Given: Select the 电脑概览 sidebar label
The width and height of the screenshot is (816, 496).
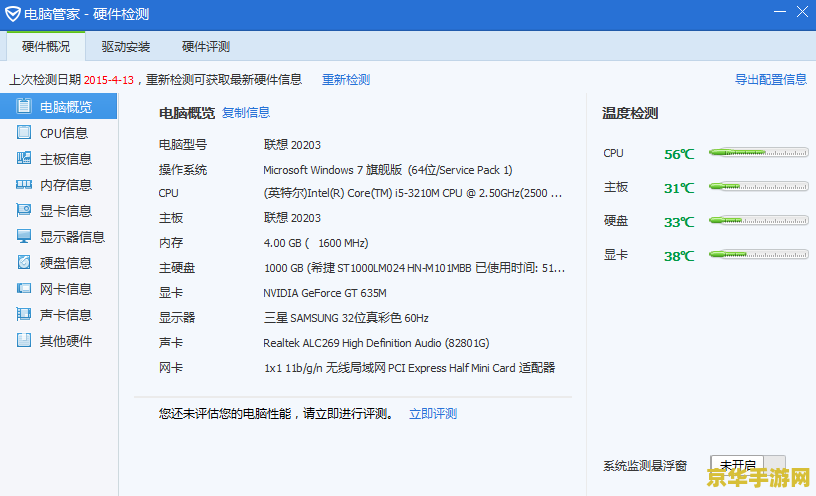Looking at the screenshot, I should click(66, 107).
